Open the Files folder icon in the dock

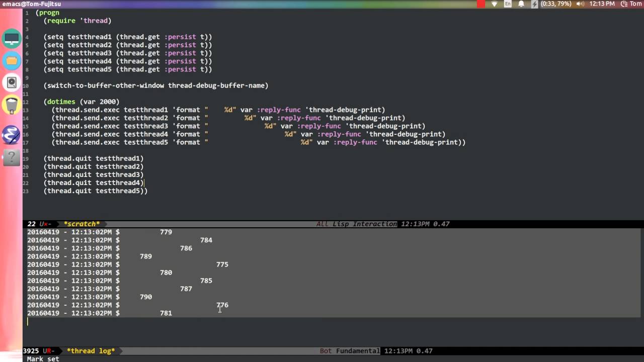click(x=11, y=61)
